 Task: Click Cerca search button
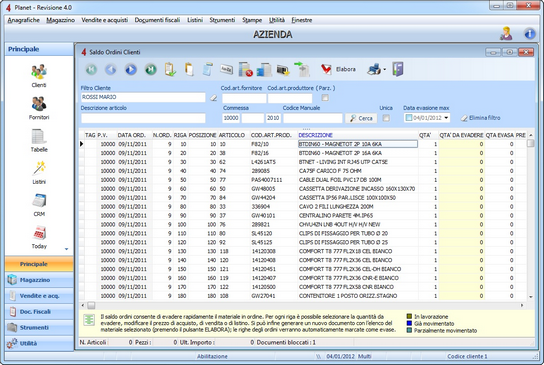[x=361, y=118]
